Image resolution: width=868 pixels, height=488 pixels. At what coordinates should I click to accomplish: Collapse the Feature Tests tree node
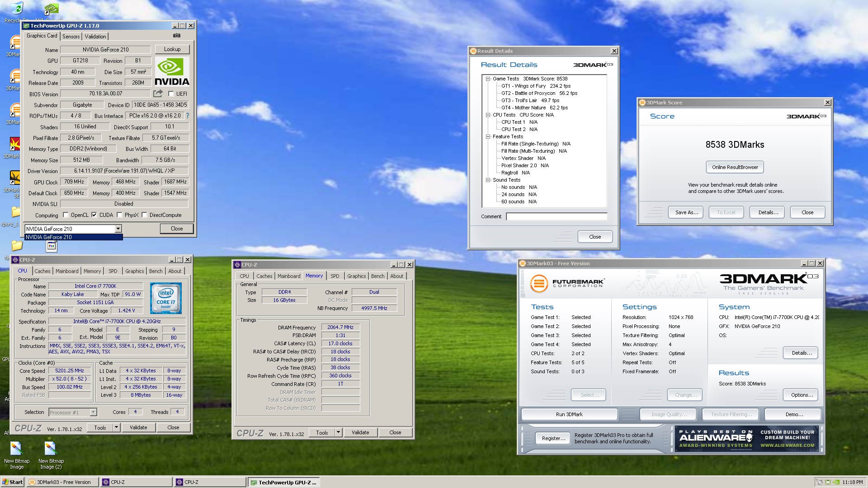click(488, 136)
